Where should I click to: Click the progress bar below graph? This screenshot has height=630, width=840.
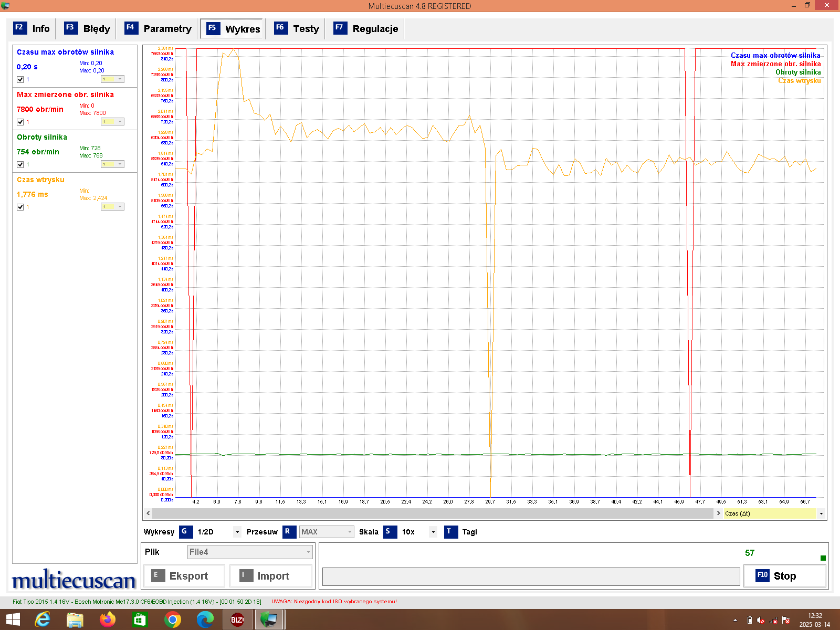click(x=531, y=576)
